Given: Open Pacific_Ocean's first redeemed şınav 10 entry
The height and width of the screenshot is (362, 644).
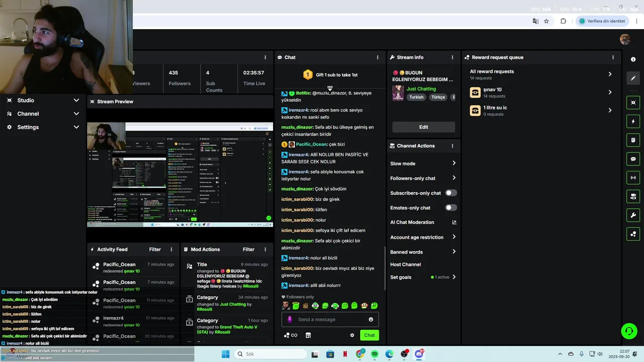Looking at the screenshot, I should click(133, 267).
